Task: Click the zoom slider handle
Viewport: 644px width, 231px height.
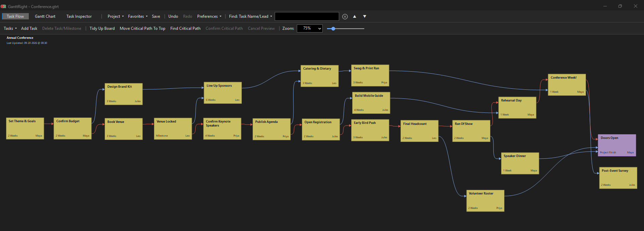Action: [333, 29]
